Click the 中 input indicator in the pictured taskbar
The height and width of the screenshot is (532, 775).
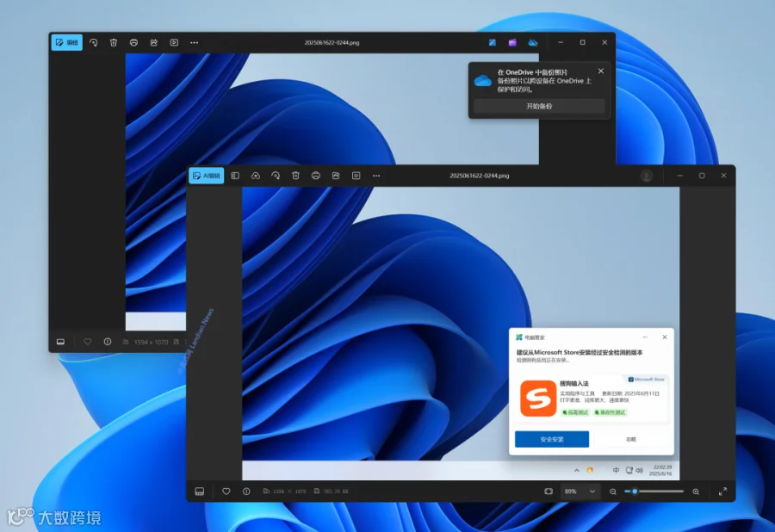click(616, 470)
